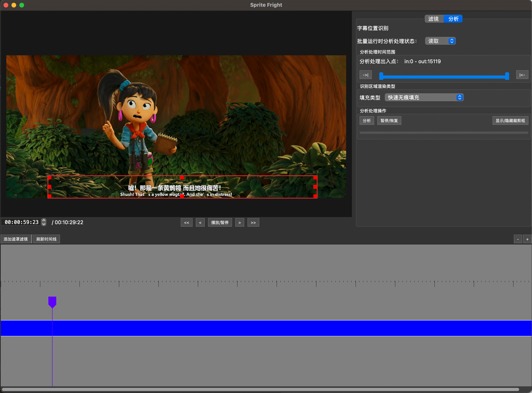Toggle crop box with 显示/隐藏裁剪框
Image resolution: width=532 pixels, height=393 pixels.
click(510, 121)
